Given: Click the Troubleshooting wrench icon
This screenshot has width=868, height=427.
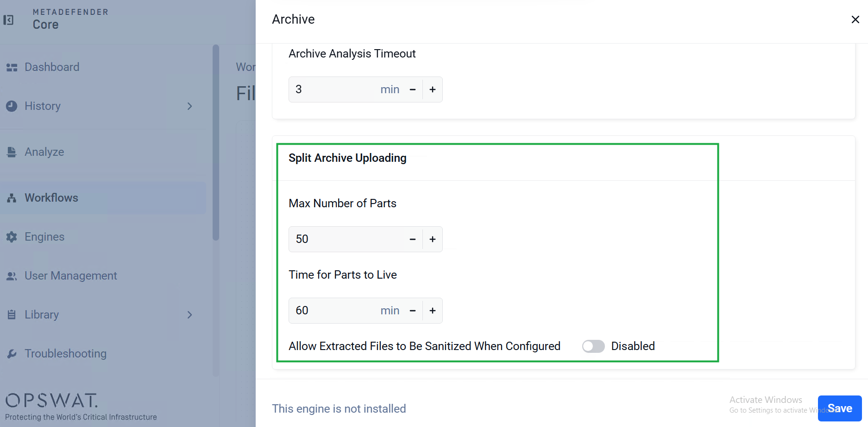Looking at the screenshot, I should tap(12, 354).
